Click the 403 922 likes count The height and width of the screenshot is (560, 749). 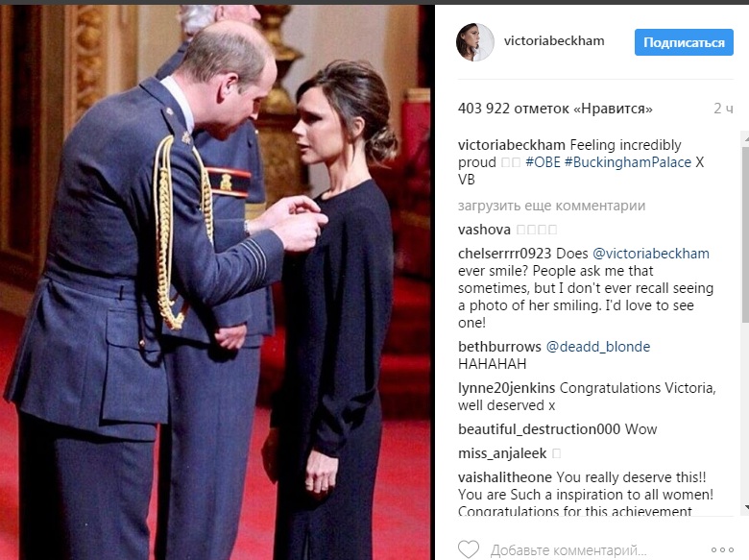(x=555, y=109)
